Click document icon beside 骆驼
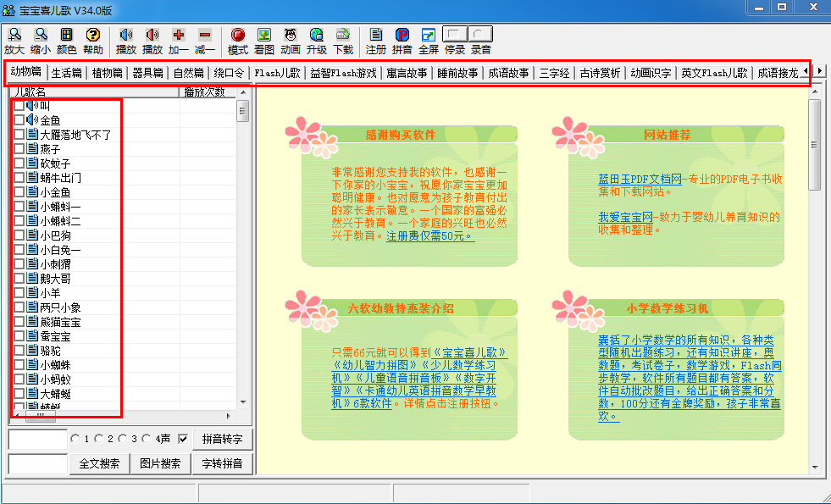 click(x=32, y=350)
